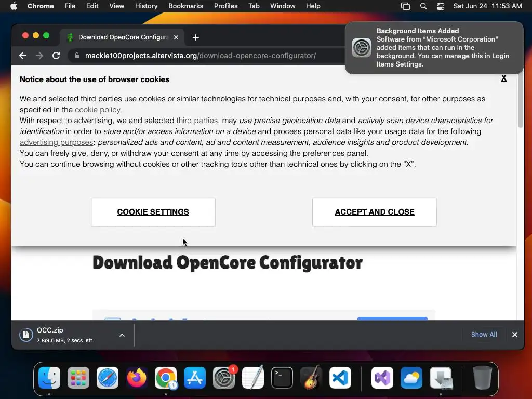Open the third parties link
The height and width of the screenshot is (399, 532).
point(197,121)
